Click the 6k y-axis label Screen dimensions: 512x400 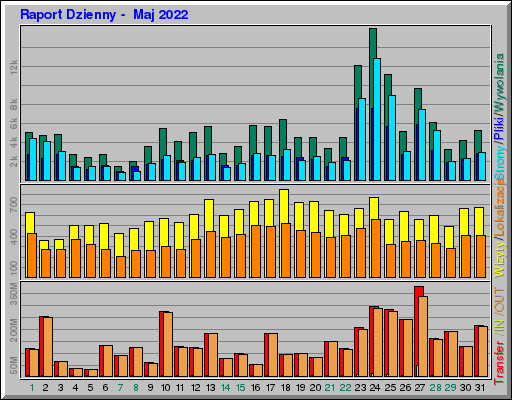[14, 124]
